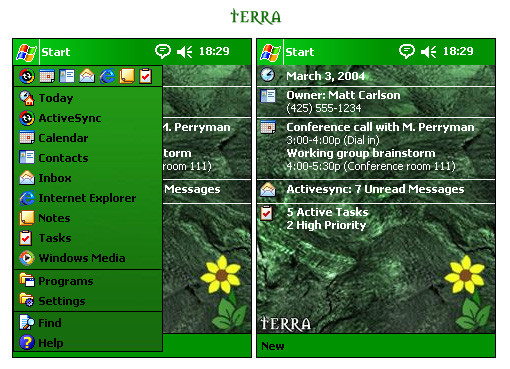510x369 pixels.
Task: Open Working group brainstorm appointment
Action: [x=361, y=153]
